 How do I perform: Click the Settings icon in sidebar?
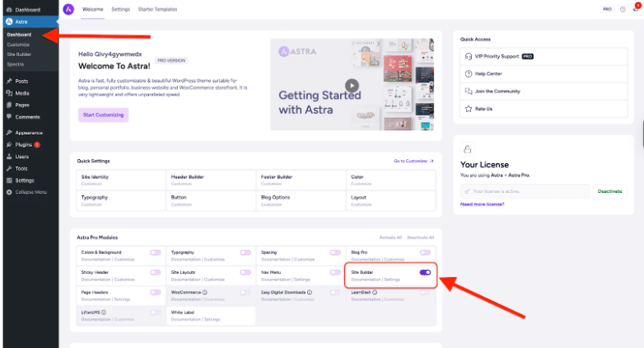click(9, 180)
